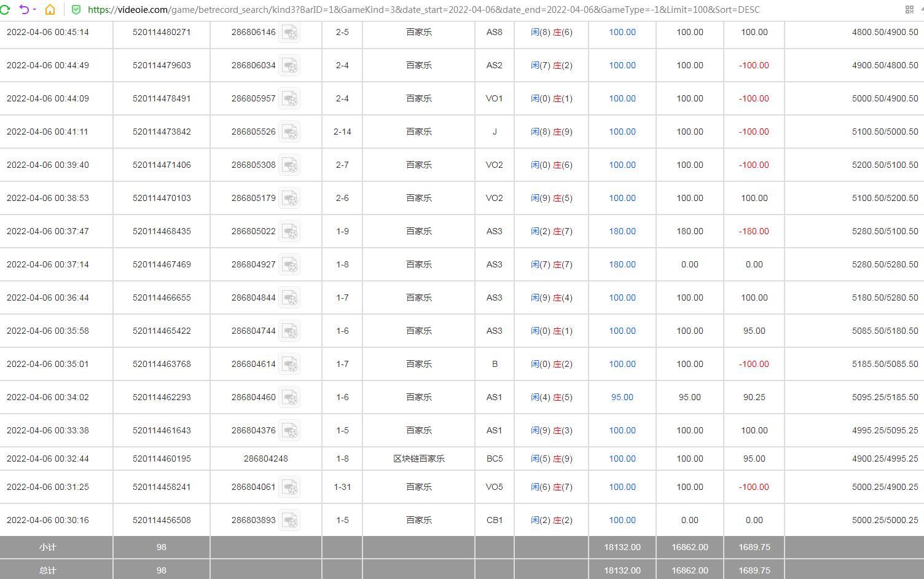Expand the dropdown arrow beside the back icon

(x=34, y=10)
